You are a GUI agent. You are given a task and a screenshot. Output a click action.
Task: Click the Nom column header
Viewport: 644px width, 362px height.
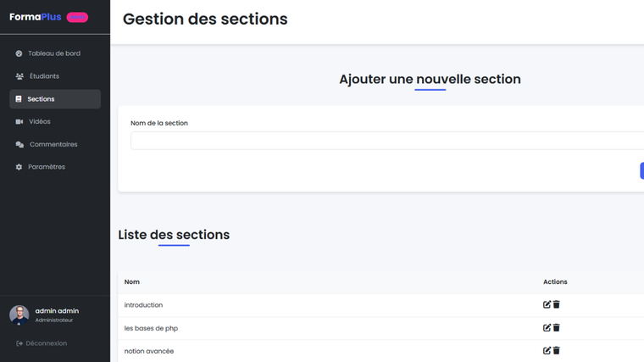(132, 281)
